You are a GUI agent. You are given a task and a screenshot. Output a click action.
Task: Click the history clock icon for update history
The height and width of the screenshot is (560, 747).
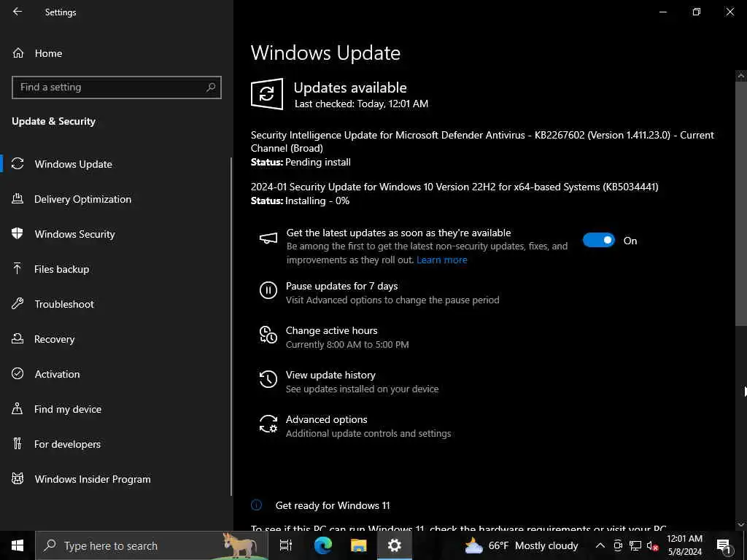tap(268, 379)
